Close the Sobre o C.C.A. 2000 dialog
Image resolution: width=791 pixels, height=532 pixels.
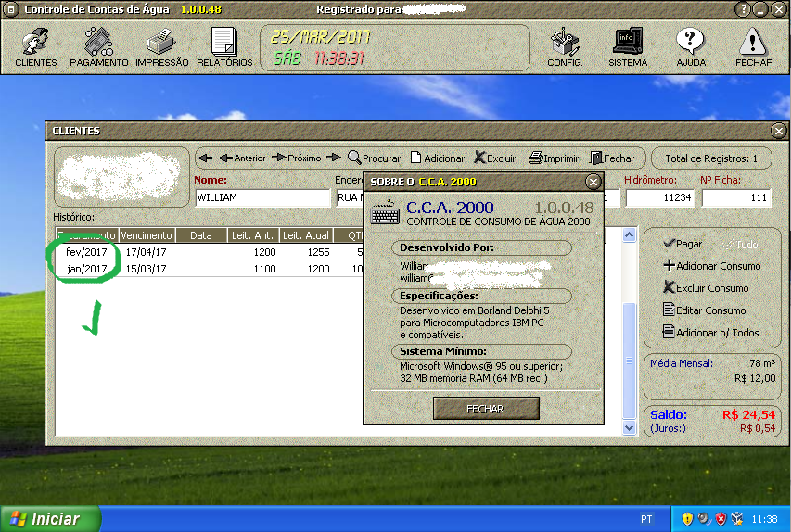[593, 182]
